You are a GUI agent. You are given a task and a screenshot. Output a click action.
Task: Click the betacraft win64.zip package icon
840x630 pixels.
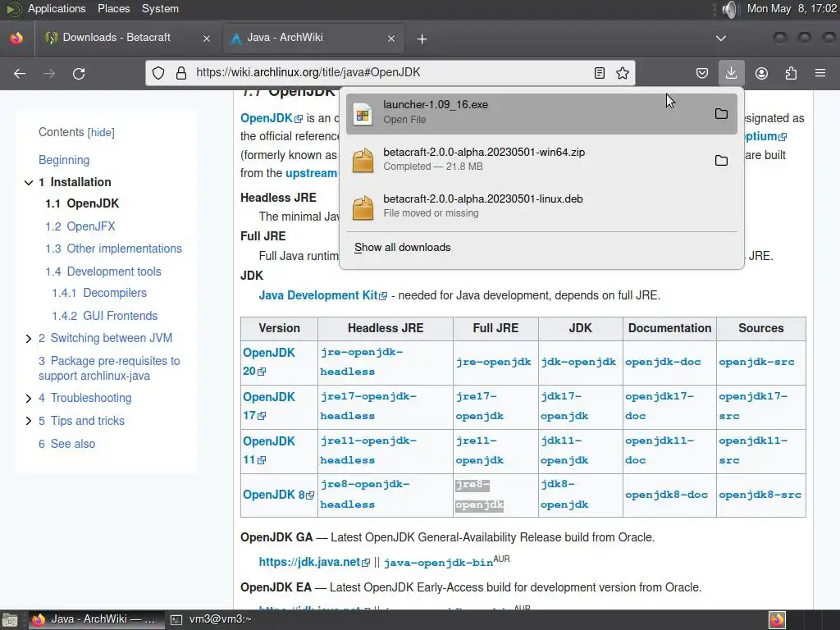coord(363,160)
